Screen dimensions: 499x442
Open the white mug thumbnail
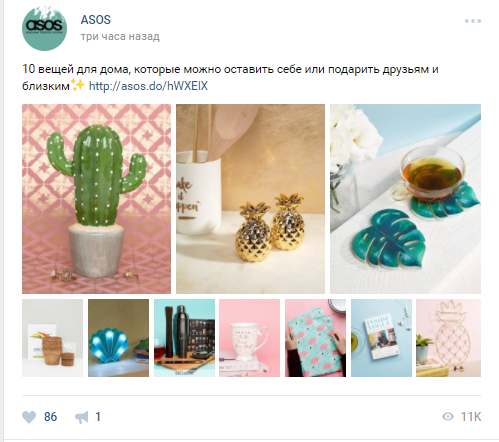[x=249, y=338]
